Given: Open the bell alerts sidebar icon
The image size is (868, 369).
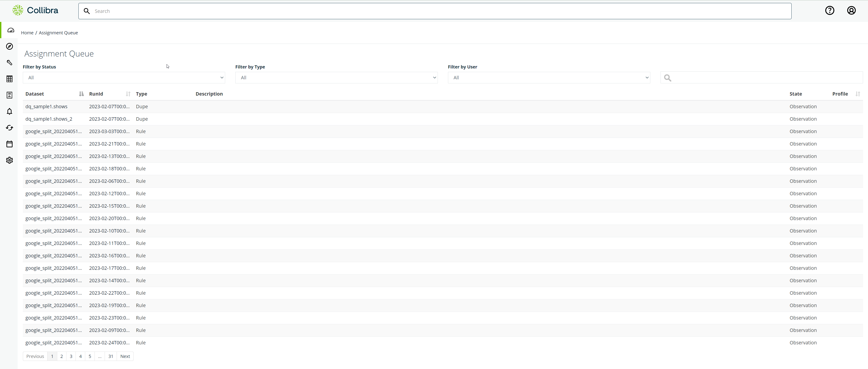Looking at the screenshot, I should point(9,112).
